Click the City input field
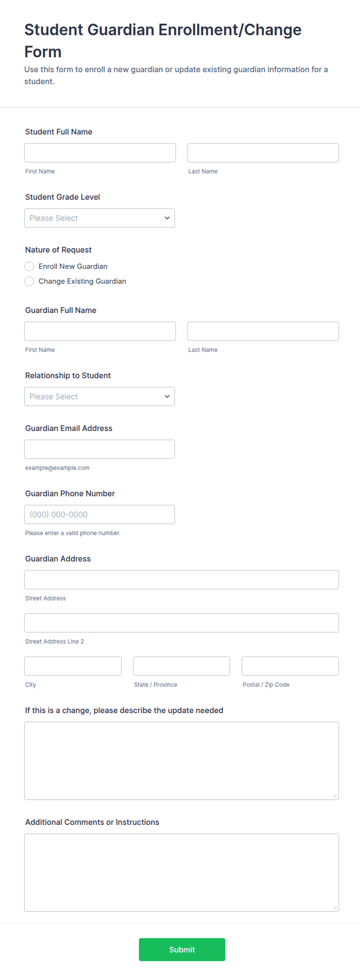360x980 pixels. point(73,665)
